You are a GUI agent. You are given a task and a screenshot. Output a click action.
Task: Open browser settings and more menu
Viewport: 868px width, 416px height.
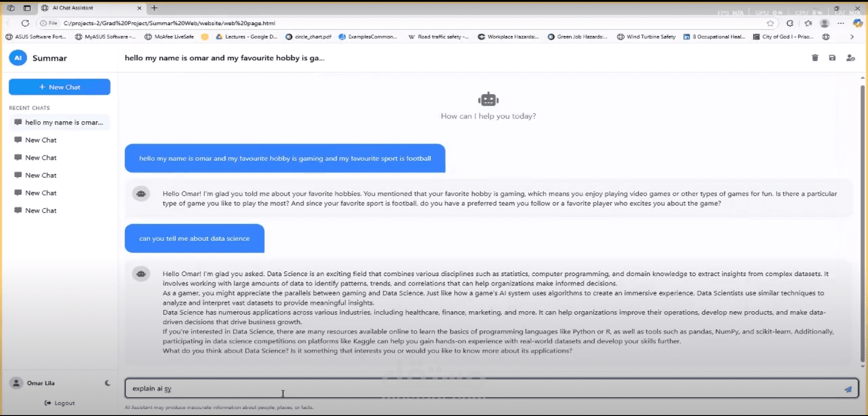[x=841, y=23]
